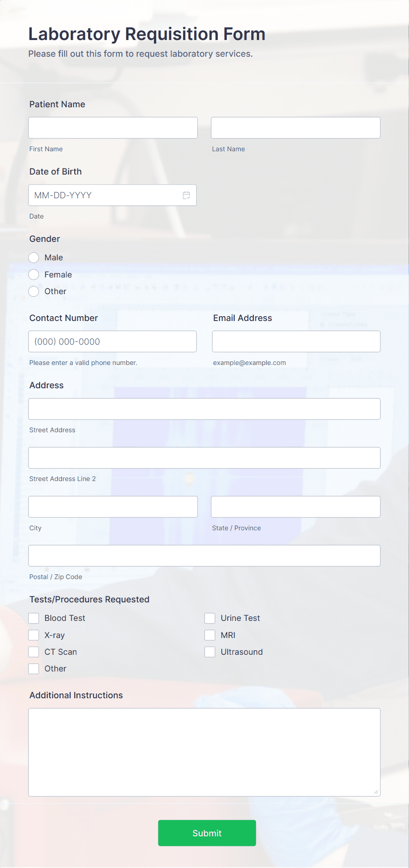Viewport: 409px width, 868px height.
Task: Open the date picker calendar icon
Action: (186, 195)
